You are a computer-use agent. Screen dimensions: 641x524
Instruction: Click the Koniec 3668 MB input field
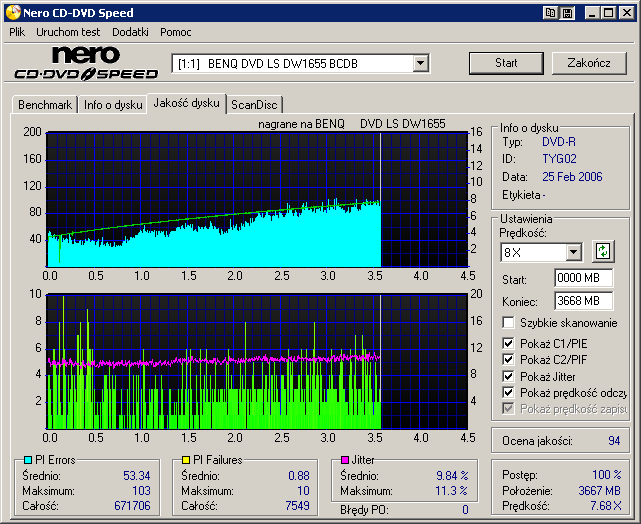[583, 301]
